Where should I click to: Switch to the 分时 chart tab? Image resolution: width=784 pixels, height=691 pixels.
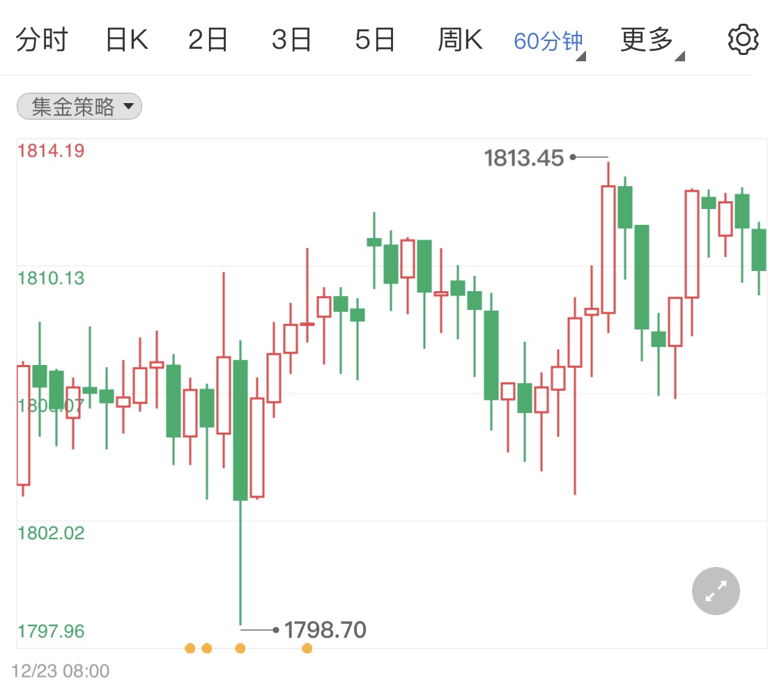[42, 39]
